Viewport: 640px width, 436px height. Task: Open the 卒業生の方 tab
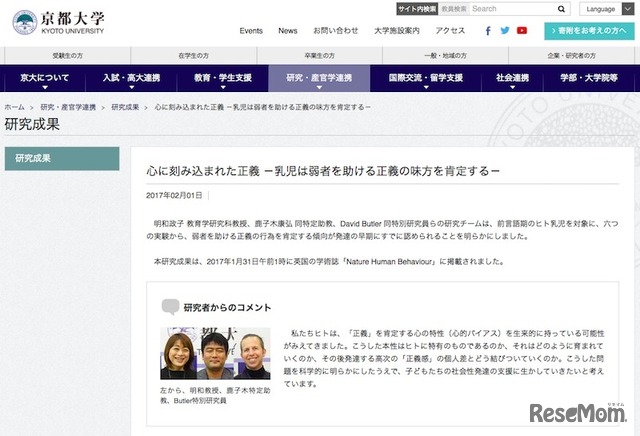320,56
